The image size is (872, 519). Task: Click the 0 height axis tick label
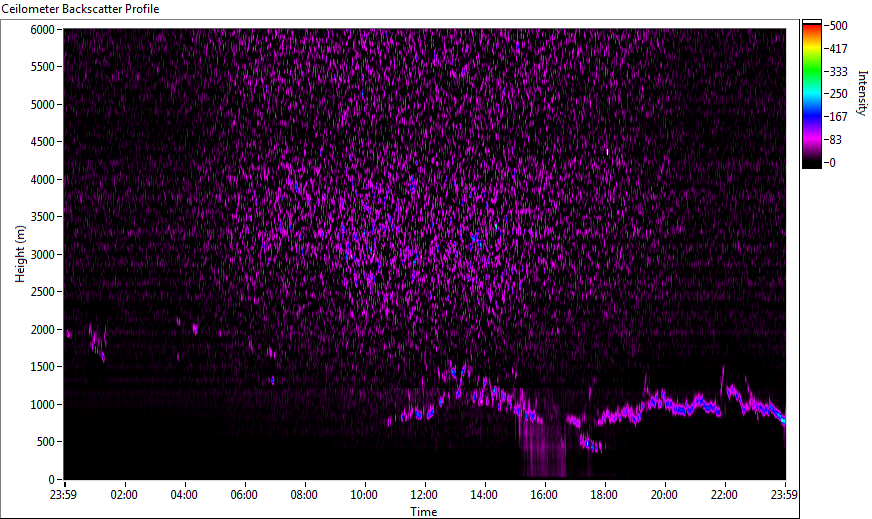click(52, 480)
